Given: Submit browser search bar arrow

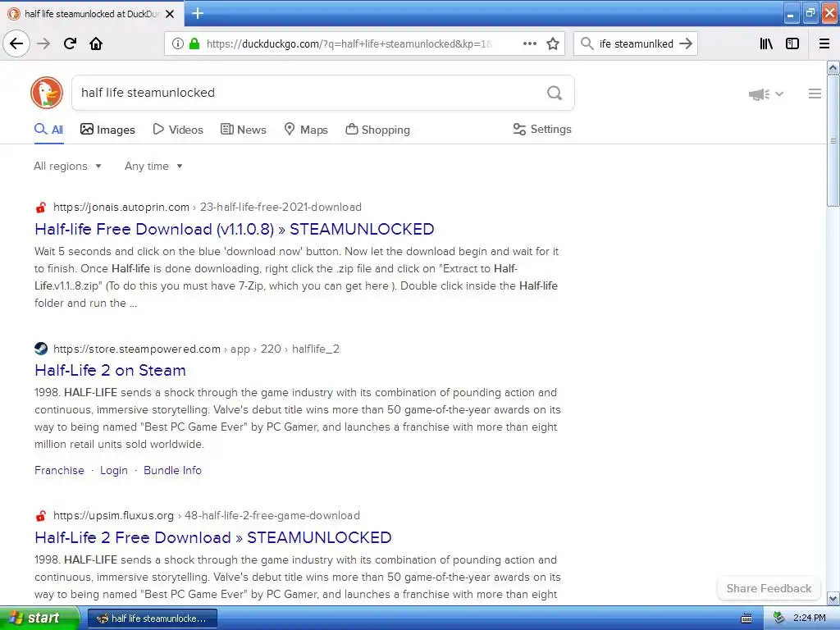Looking at the screenshot, I should [686, 43].
